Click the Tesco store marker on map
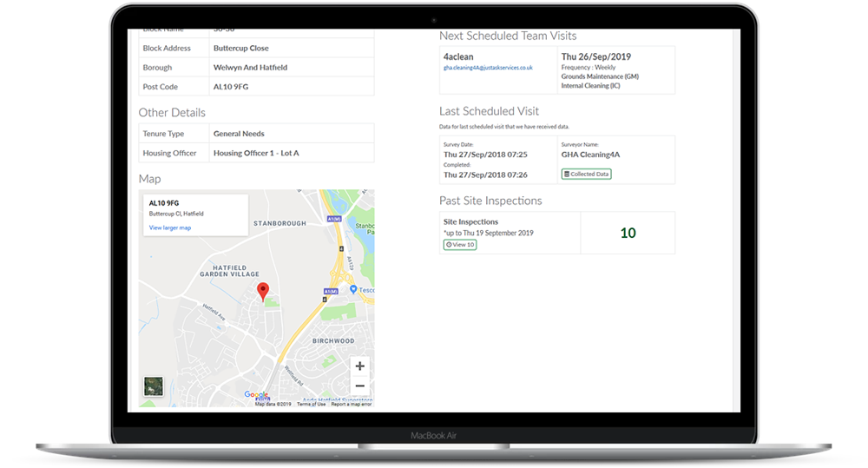Image resolution: width=868 pixels, height=468 pixels. tap(354, 289)
